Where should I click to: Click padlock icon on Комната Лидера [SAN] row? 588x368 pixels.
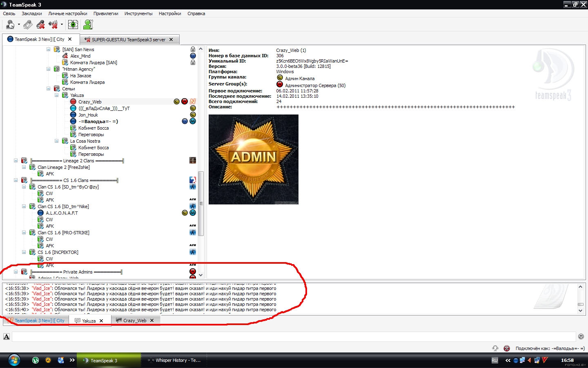click(x=193, y=63)
